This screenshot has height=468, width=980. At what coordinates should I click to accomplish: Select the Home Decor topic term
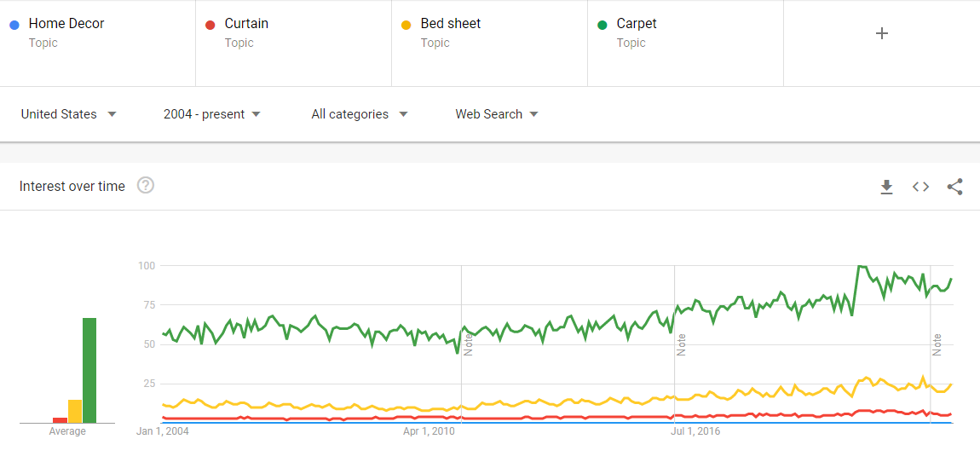tap(66, 24)
